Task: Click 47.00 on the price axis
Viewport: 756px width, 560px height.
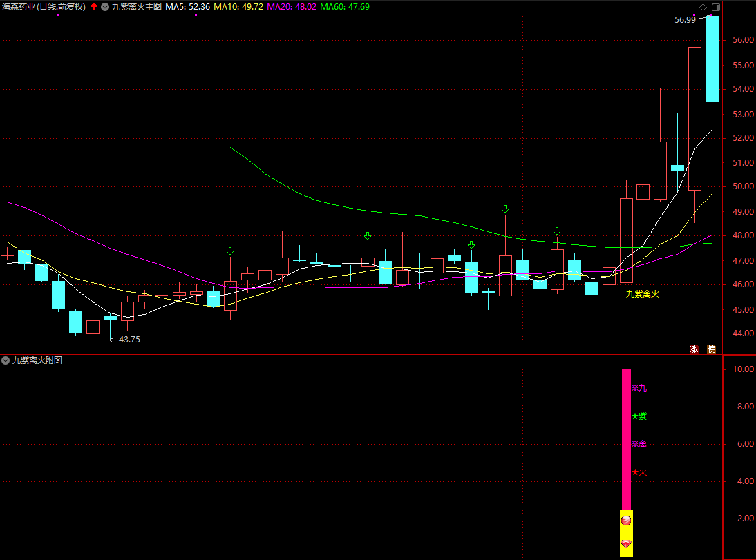Action: click(743, 261)
